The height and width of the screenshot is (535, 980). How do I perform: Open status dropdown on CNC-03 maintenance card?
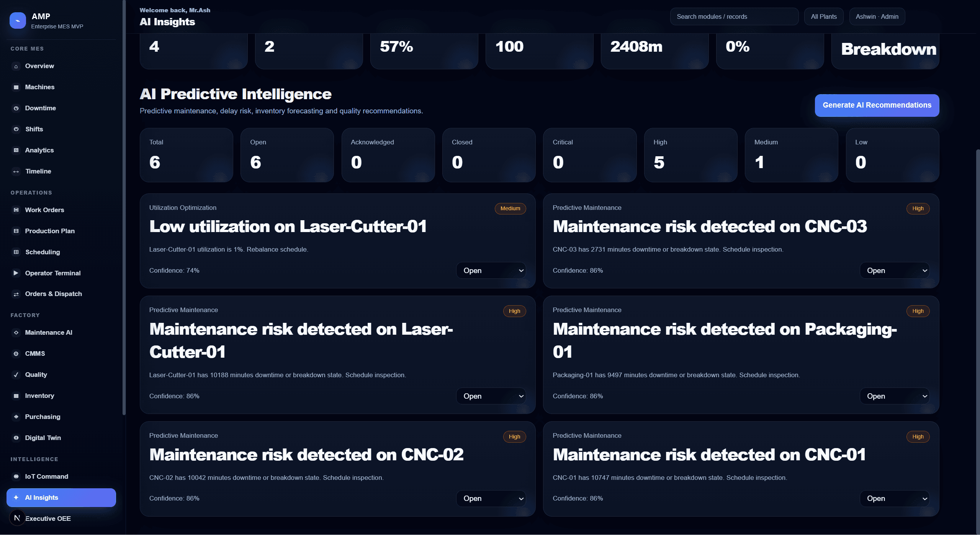click(x=895, y=271)
